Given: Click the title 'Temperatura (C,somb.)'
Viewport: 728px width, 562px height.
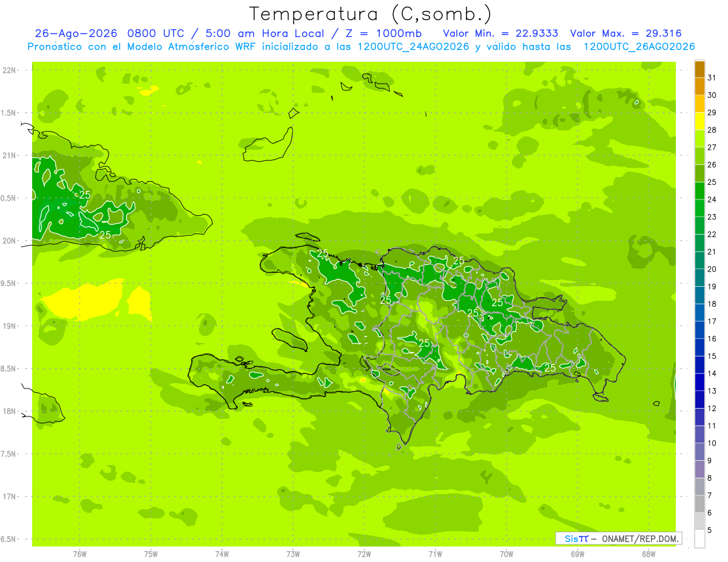Looking at the screenshot, I should click(x=370, y=14).
